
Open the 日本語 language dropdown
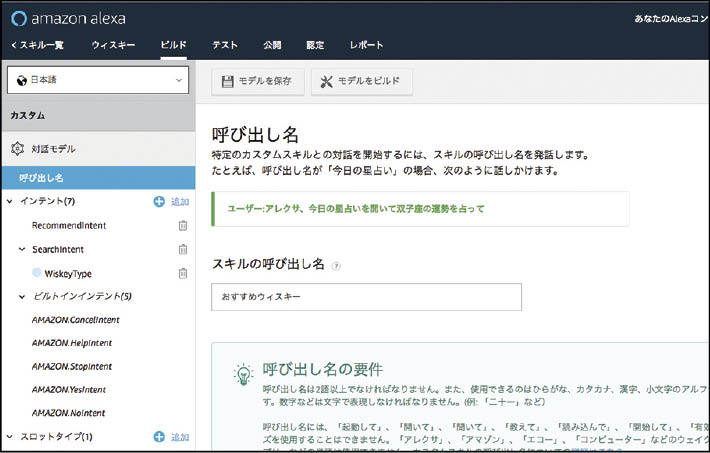98,80
